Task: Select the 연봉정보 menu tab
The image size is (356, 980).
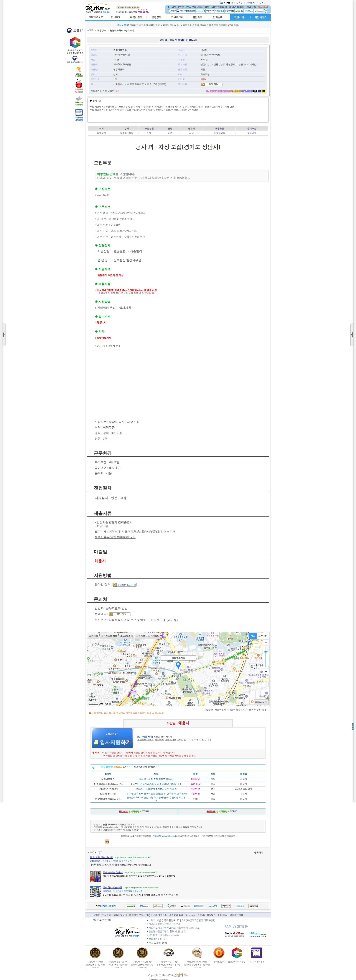Action: click(x=156, y=17)
